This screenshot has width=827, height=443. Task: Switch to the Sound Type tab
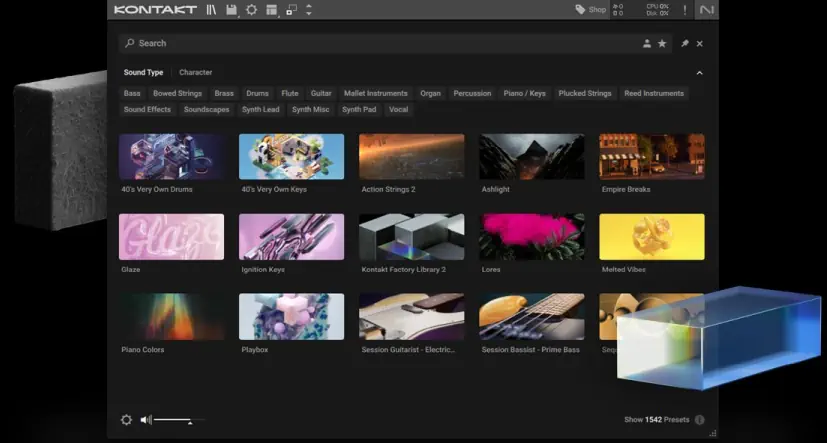[143, 72]
